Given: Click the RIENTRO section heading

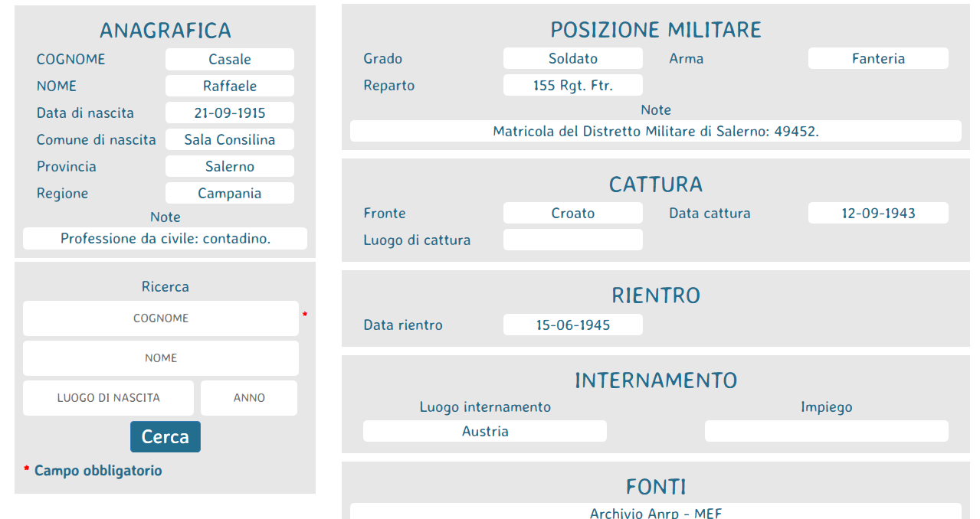Looking at the screenshot, I should [x=656, y=295].
